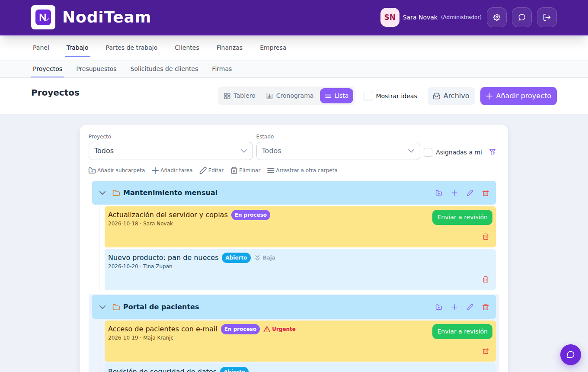Click Eliminar in the toolbar

coord(245,170)
